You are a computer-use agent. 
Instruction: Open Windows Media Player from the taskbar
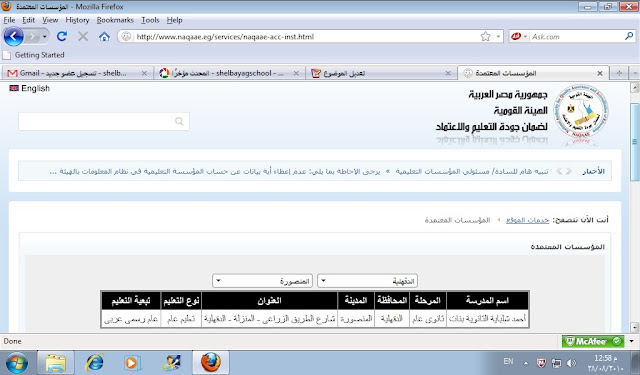(x=132, y=363)
